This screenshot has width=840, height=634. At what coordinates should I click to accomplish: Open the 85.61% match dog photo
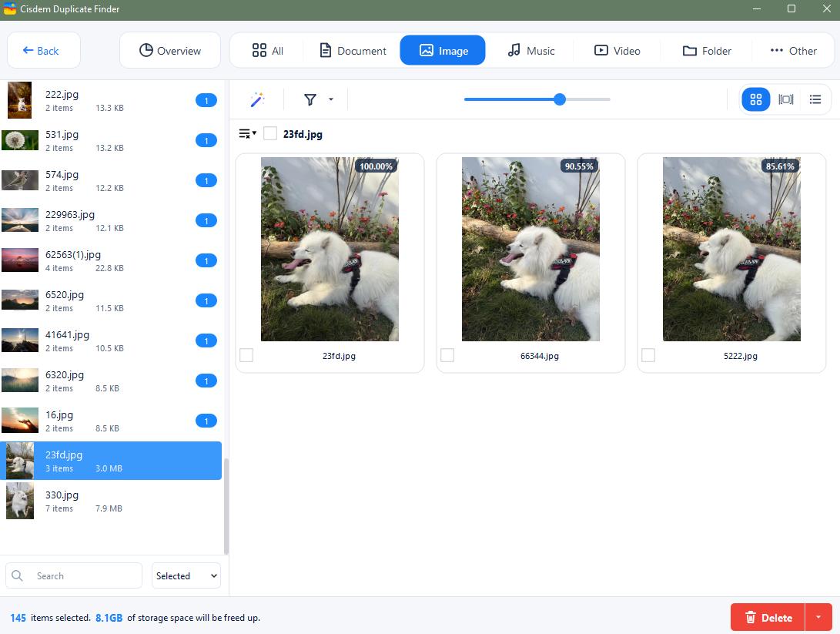click(x=731, y=249)
